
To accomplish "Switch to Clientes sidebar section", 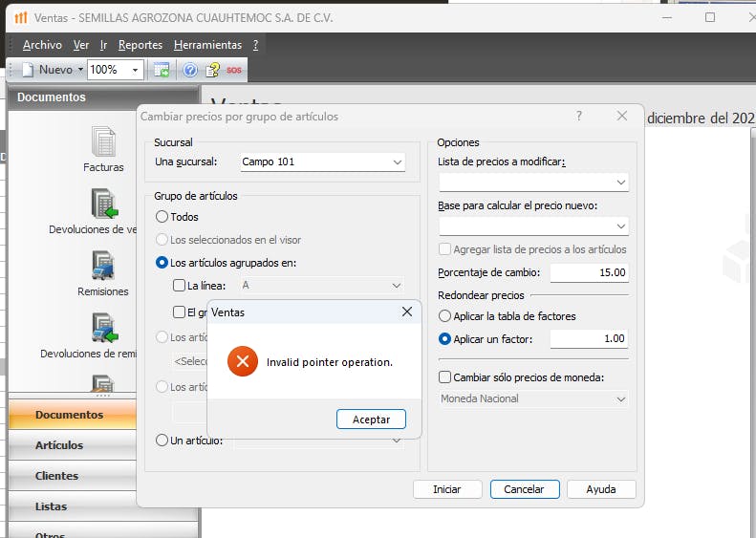I will pos(73,476).
